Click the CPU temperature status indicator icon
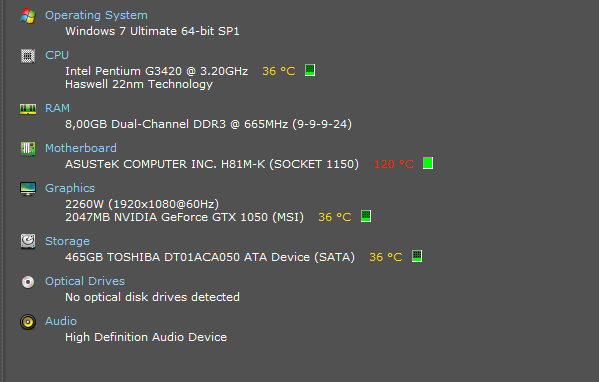The width and height of the screenshot is (599, 382). pyautogui.click(x=310, y=70)
